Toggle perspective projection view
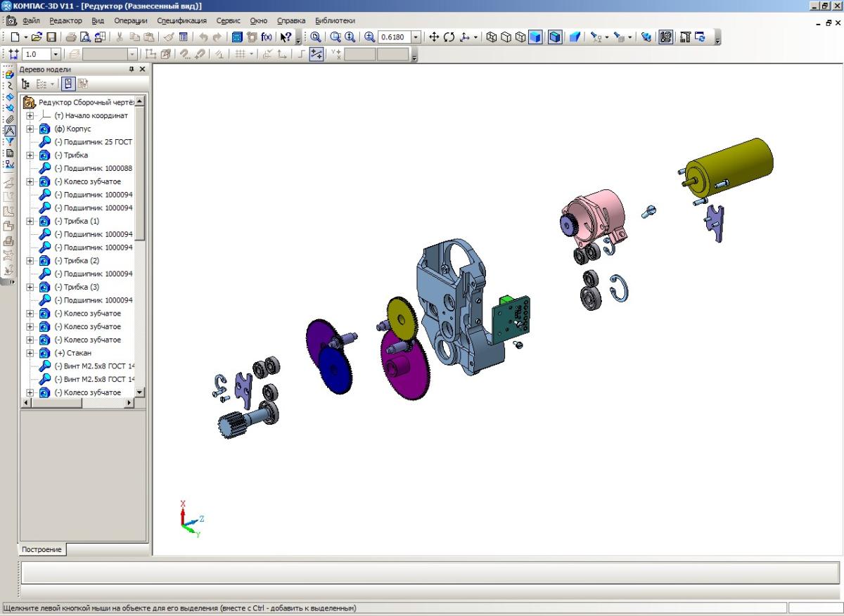 click(575, 37)
